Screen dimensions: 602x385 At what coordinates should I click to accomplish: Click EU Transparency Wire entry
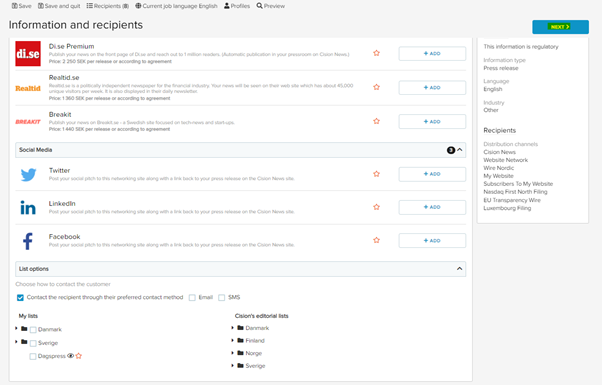tap(512, 200)
